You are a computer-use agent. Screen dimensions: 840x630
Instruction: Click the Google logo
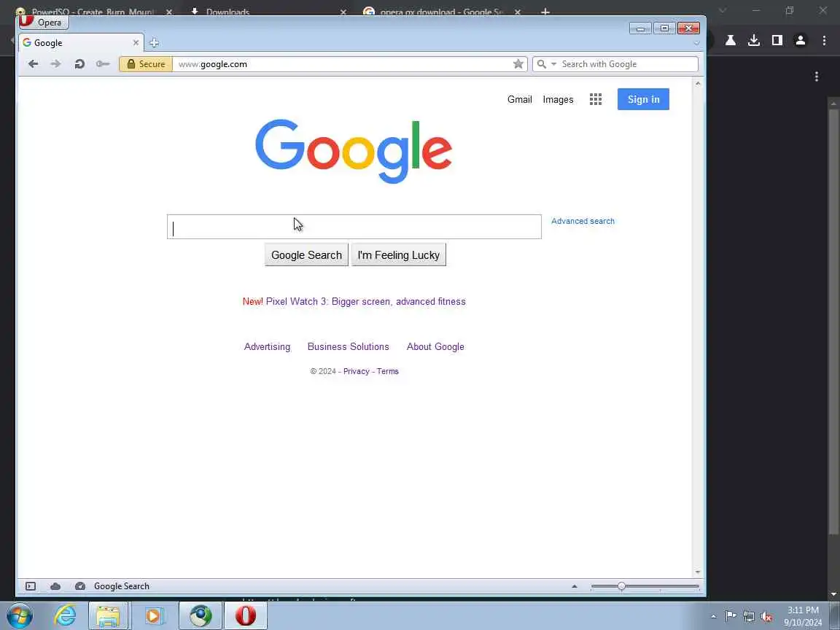tap(354, 151)
